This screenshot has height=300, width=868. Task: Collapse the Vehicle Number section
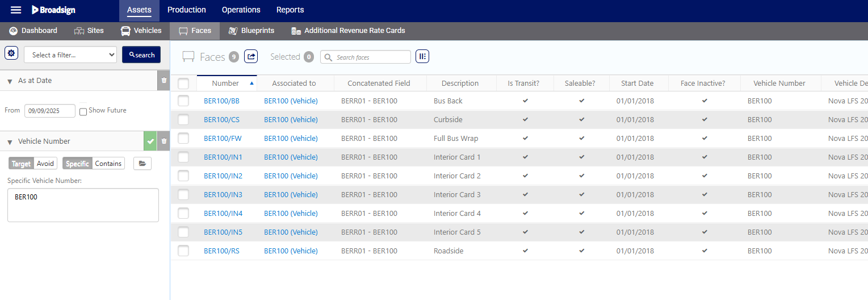tap(10, 142)
